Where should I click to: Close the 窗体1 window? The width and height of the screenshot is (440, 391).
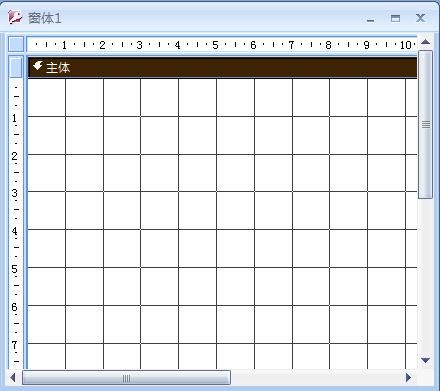pos(420,18)
